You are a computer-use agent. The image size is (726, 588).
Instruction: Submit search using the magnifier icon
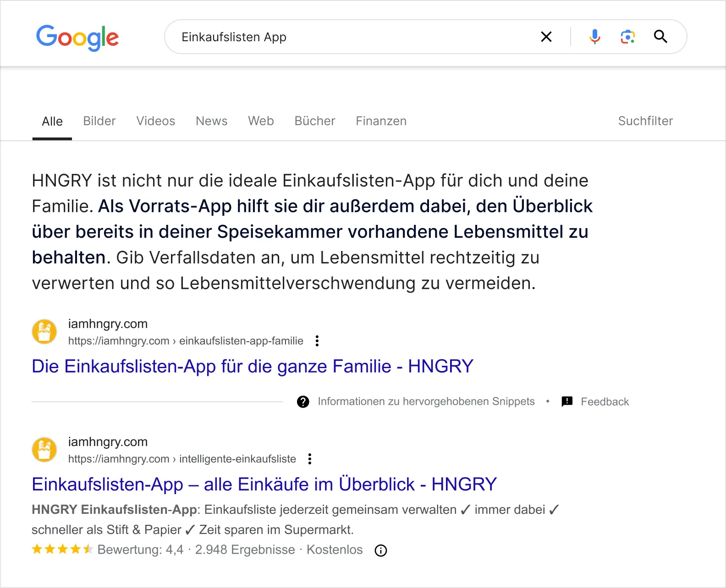tap(660, 37)
